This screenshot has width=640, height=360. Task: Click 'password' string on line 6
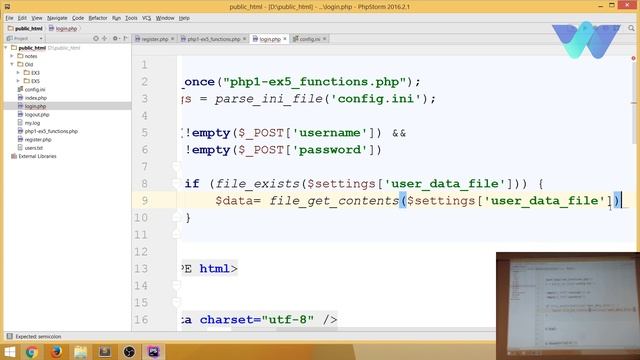pos(330,150)
